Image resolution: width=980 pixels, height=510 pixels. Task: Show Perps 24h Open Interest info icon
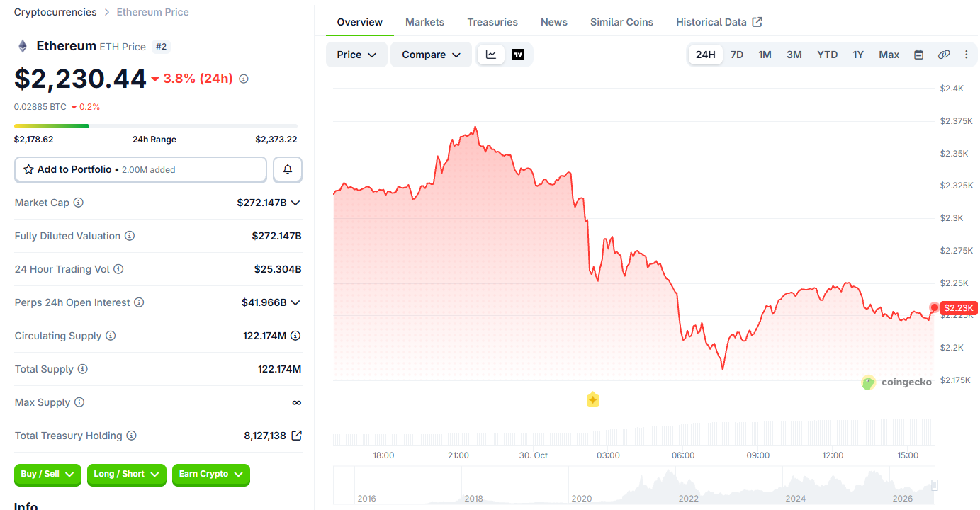tap(139, 302)
